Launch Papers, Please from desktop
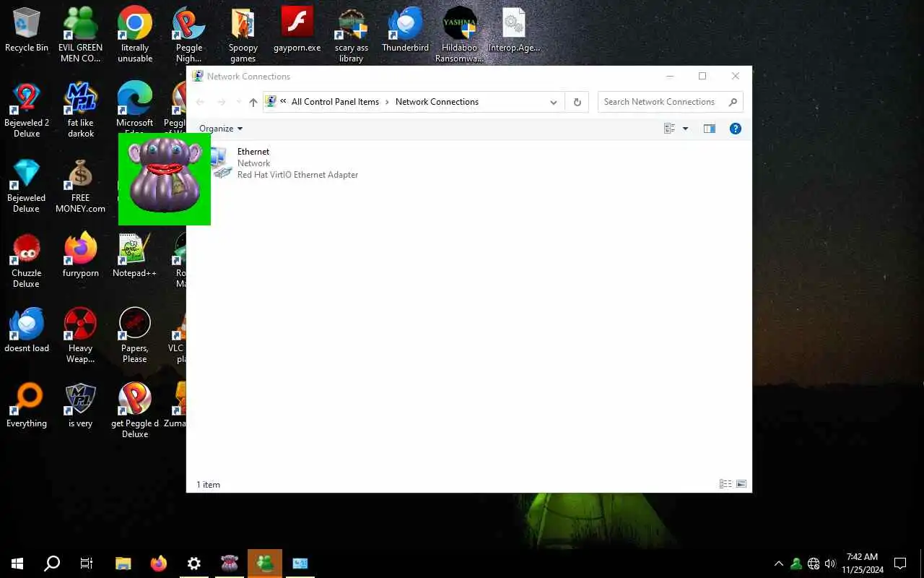This screenshot has width=924, height=578. pyautogui.click(x=135, y=336)
